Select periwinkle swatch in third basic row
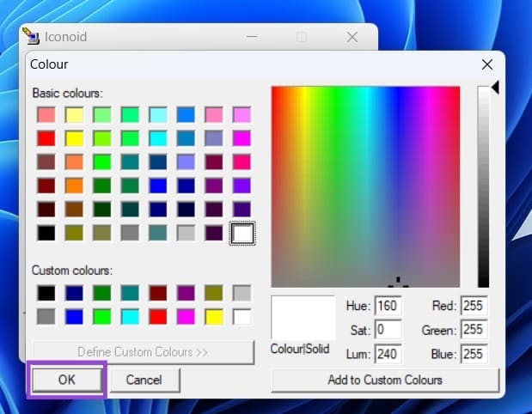 coord(186,162)
